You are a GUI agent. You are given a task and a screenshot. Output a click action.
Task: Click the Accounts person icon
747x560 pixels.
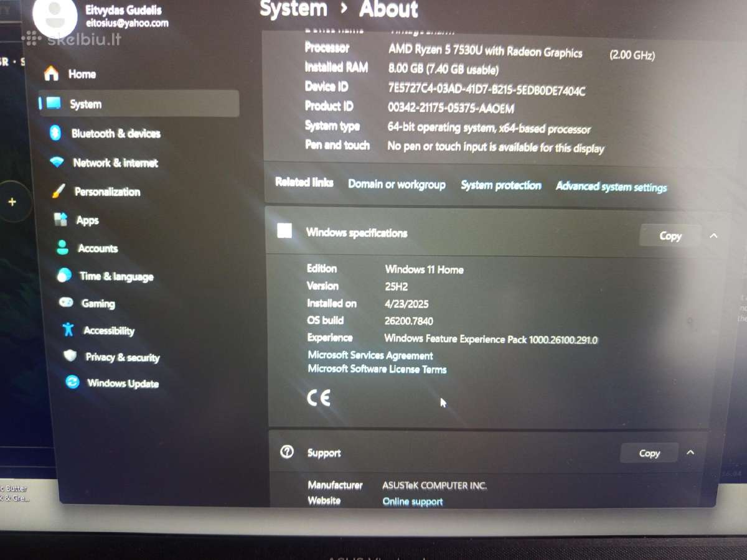[x=63, y=248]
